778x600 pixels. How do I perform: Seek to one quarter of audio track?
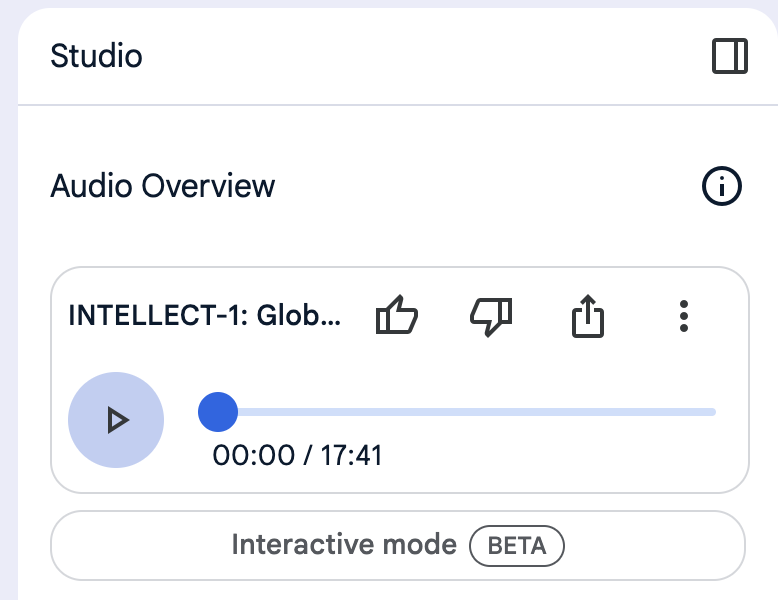(342, 411)
